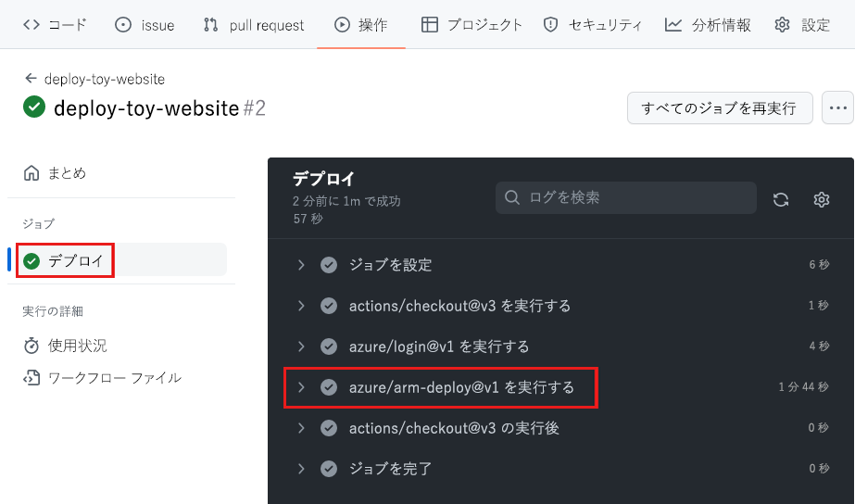855x504 pixels.
Task: Click the 1 分 44 秒 duration
Action: [804, 386]
